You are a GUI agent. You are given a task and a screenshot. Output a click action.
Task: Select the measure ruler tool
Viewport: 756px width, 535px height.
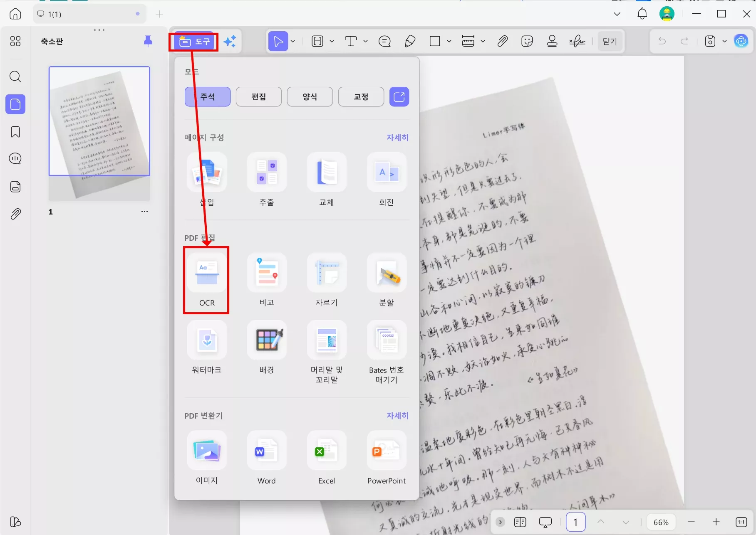468,41
